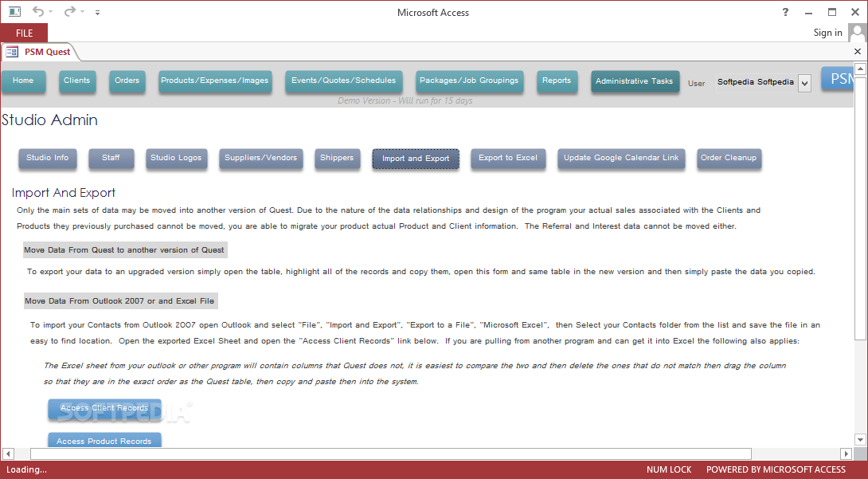Open the Clients section

[77, 80]
